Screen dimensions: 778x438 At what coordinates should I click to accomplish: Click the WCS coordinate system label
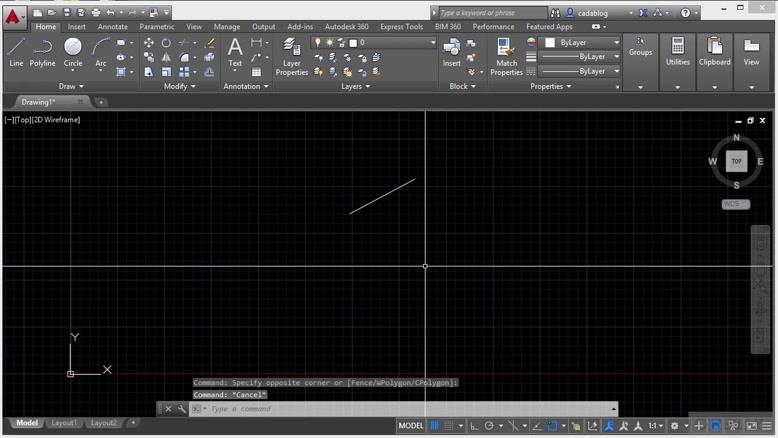point(735,204)
